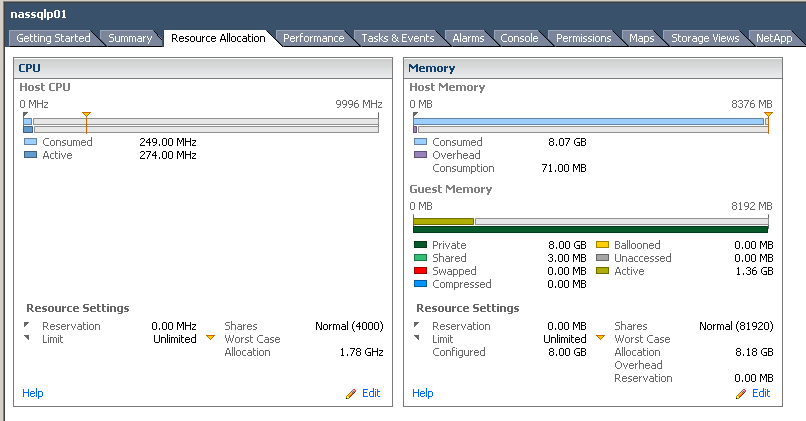Go to Tasks & Events tab

pos(398,38)
